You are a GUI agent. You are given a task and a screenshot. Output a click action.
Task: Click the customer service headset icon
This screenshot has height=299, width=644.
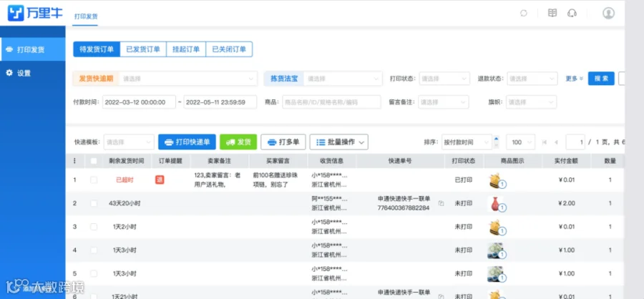click(x=572, y=13)
